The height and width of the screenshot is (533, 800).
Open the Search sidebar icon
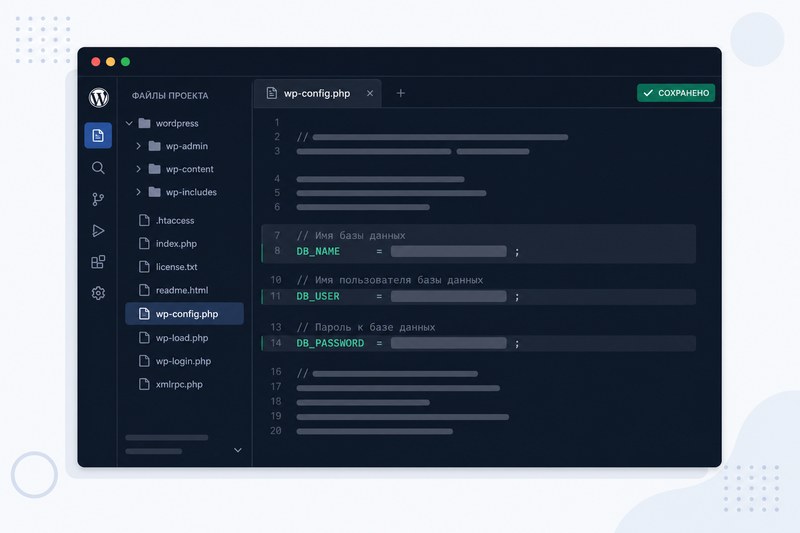click(98, 168)
